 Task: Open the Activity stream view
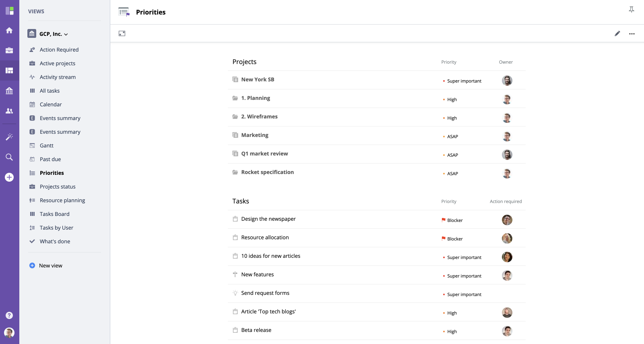click(x=58, y=77)
